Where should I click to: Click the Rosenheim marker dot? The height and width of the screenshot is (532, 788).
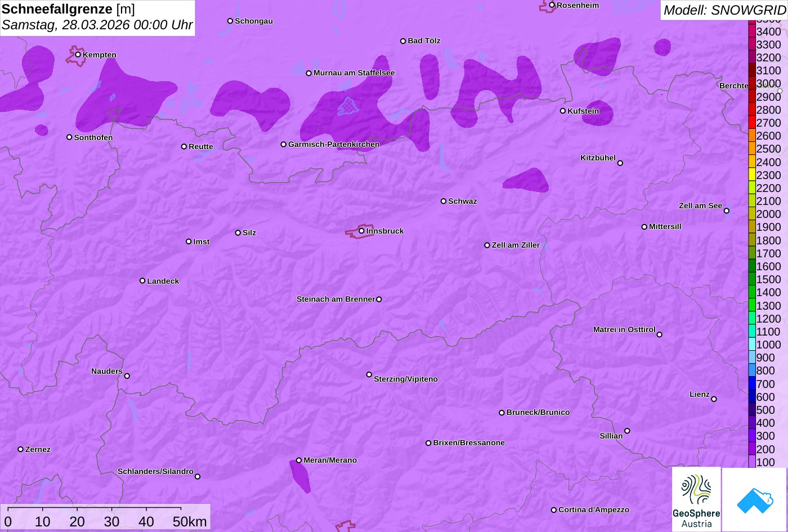pyautogui.click(x=552, y=5)
